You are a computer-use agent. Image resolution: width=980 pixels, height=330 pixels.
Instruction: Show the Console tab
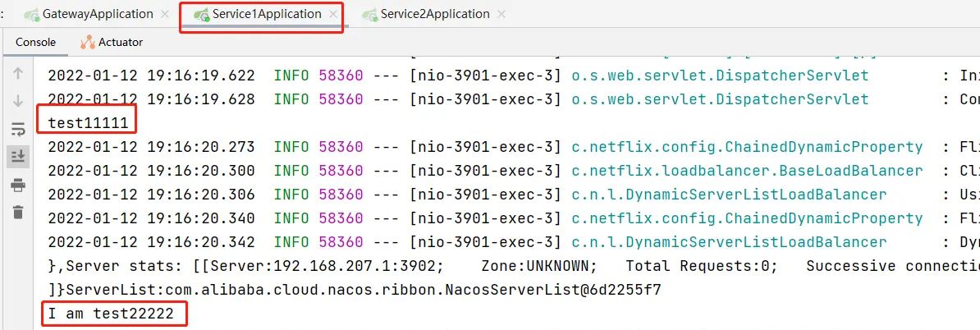[x=35, y=42]
